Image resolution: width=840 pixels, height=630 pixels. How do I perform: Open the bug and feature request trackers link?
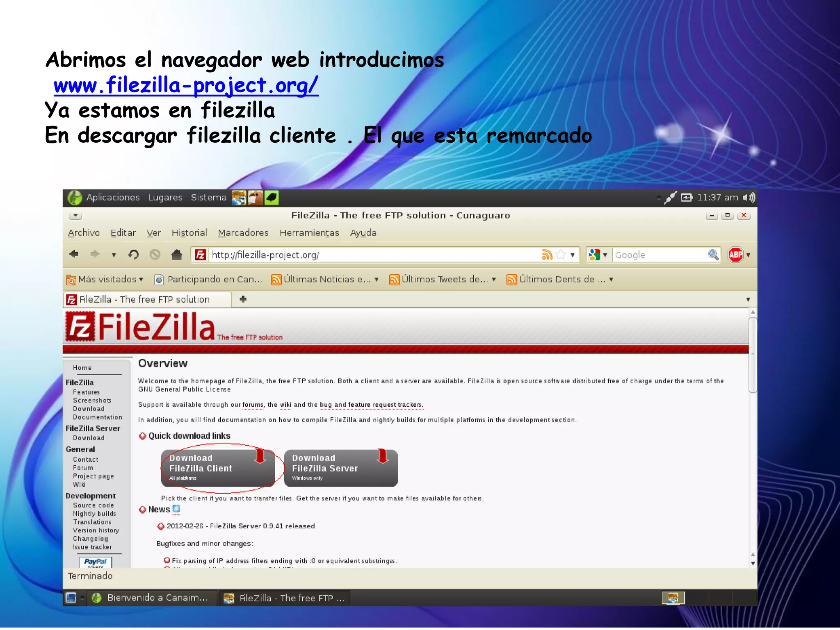click(x=371, y=405)
